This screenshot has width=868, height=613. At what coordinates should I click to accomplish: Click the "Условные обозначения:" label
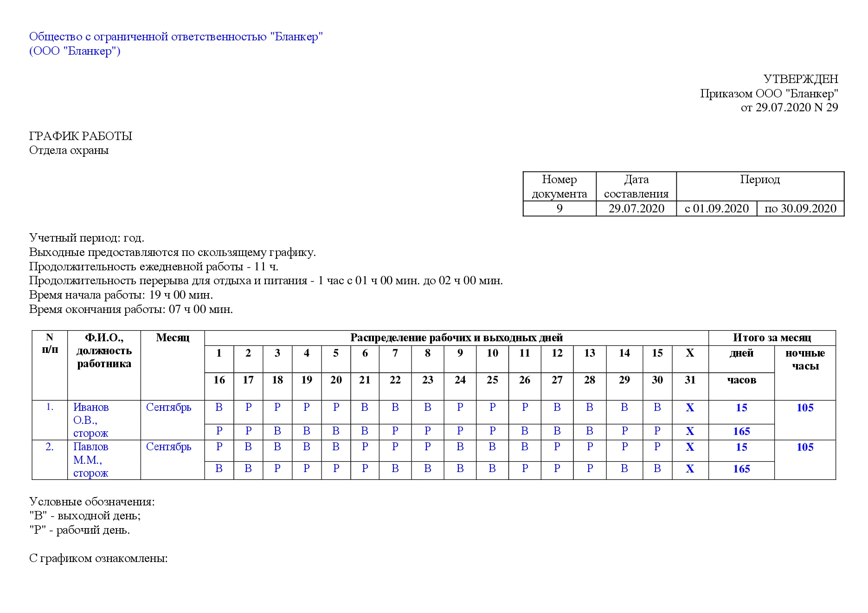point(92,502)
